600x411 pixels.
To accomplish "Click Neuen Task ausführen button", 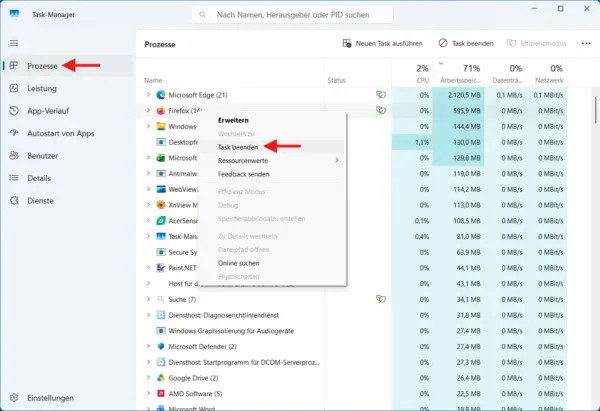I will tap(382, 44).
